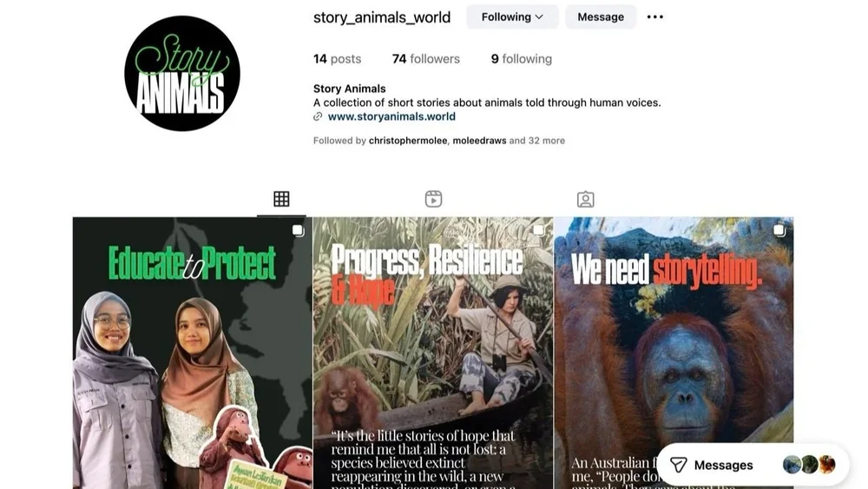Click the Message button

(x=601, y=17)
